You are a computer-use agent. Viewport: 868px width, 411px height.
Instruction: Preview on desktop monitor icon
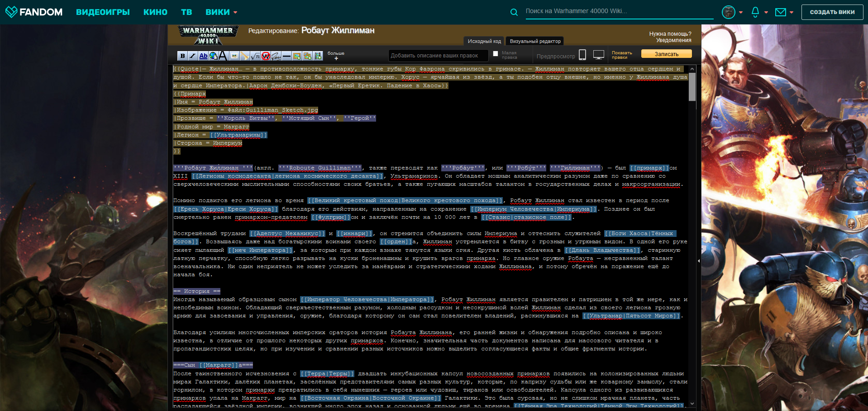[599, 55]
